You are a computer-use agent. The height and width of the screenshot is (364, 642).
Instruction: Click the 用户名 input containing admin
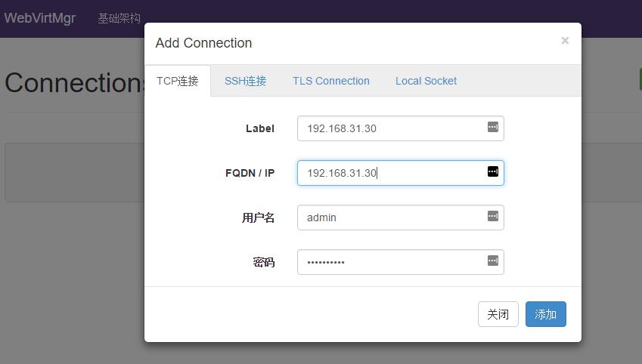coord(389,217)
